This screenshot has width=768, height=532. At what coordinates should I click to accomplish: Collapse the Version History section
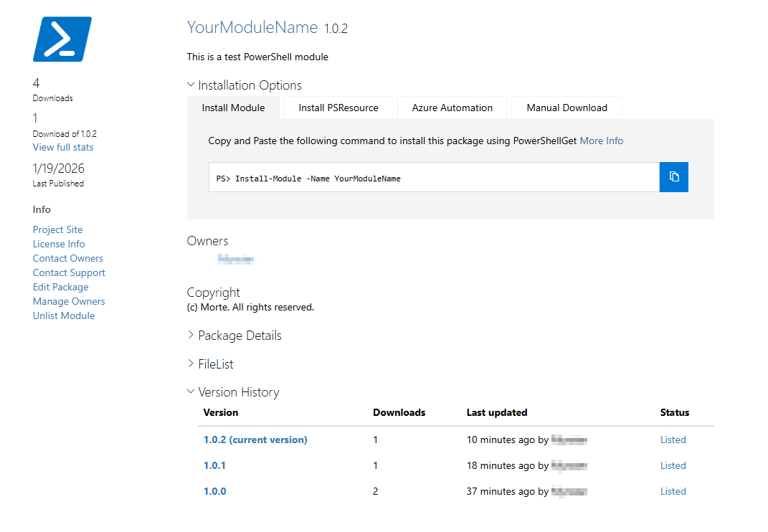239,391
